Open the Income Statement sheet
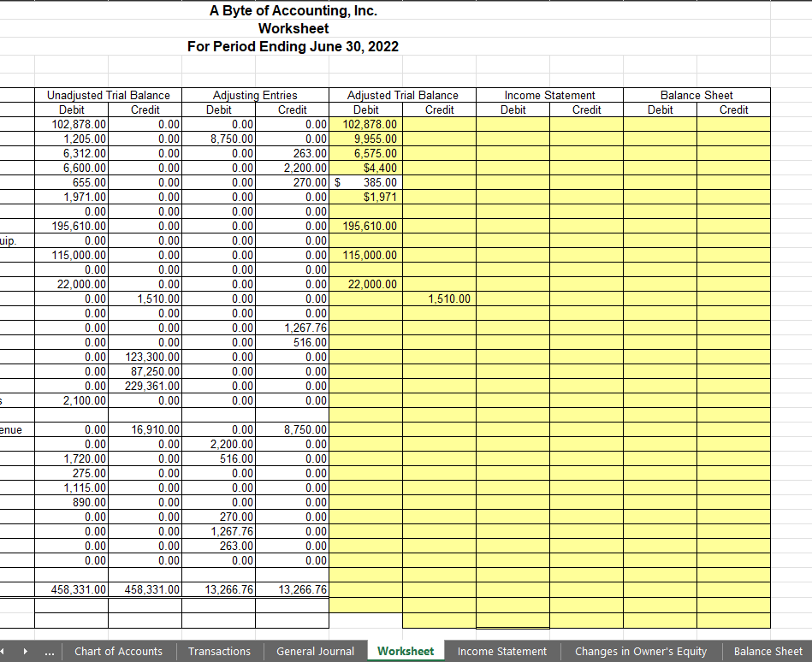The width and height of the screenshot is (812, 662). (x=501, y=651)
